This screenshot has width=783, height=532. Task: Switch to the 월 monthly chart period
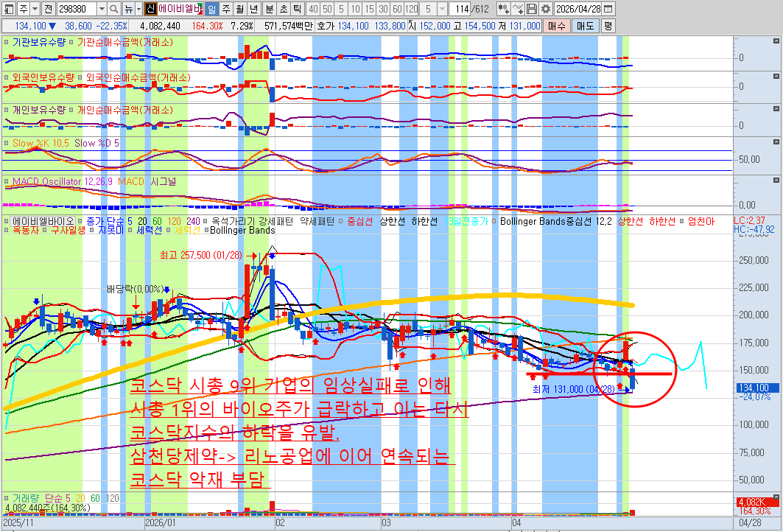coord(239,9)
